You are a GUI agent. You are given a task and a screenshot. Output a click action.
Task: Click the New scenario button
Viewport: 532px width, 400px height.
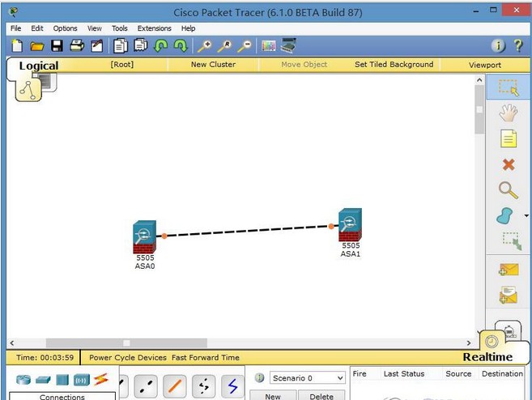pyautogui.click(x=273, y=396)
